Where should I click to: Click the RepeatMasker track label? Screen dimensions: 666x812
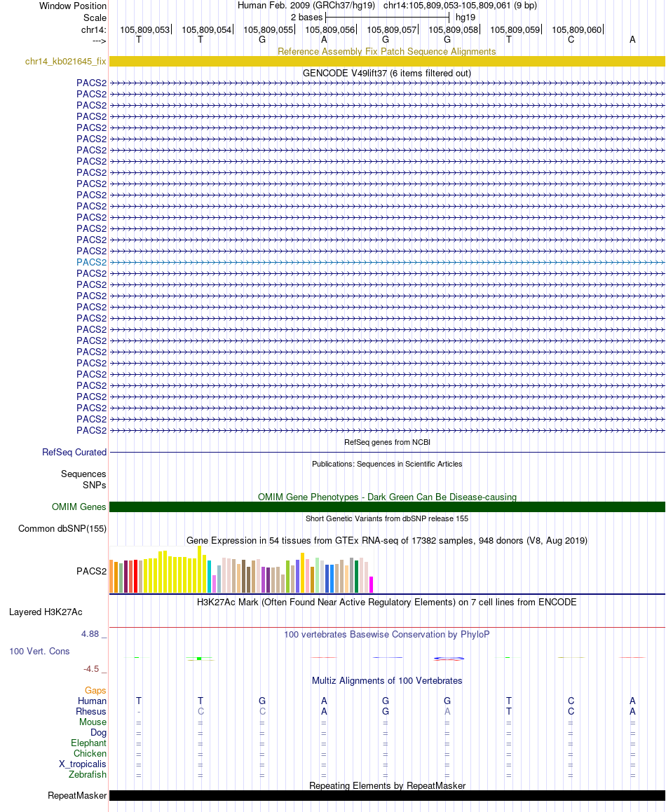coord(77,795)
